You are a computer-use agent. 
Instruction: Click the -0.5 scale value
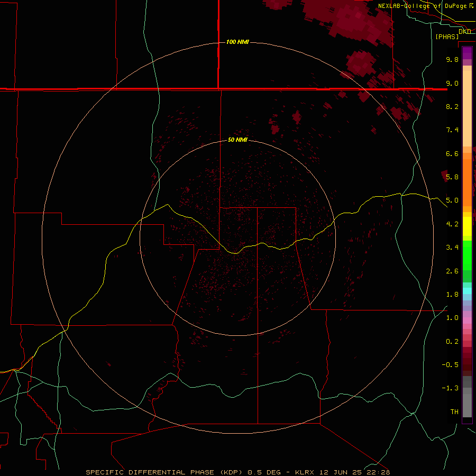(450, 365)
